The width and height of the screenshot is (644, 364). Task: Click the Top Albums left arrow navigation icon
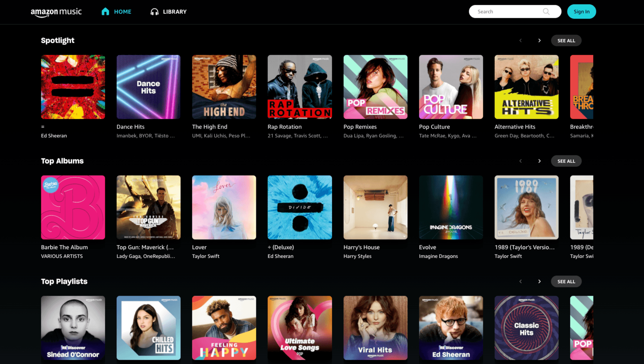pyautogui.click(x=521, y=160)
